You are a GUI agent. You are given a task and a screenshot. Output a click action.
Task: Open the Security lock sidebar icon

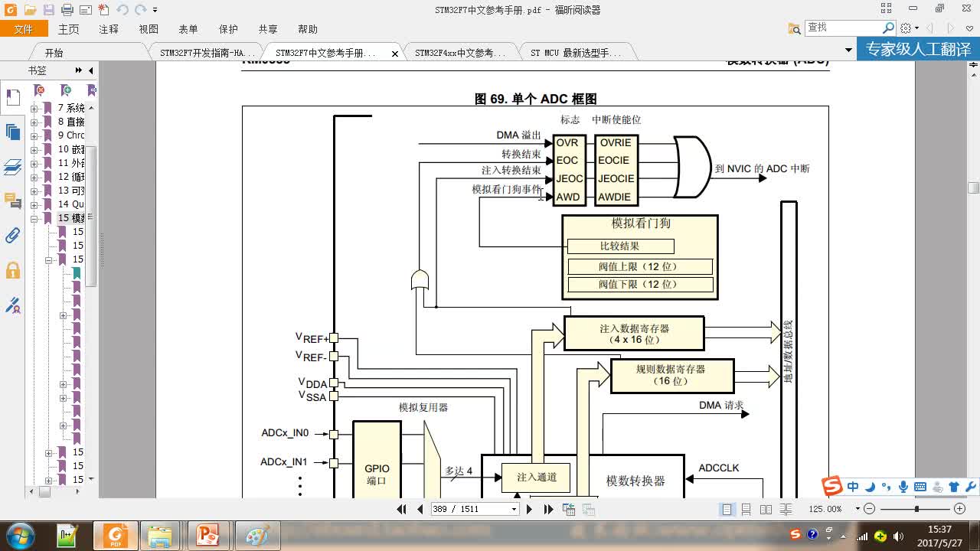12,270
